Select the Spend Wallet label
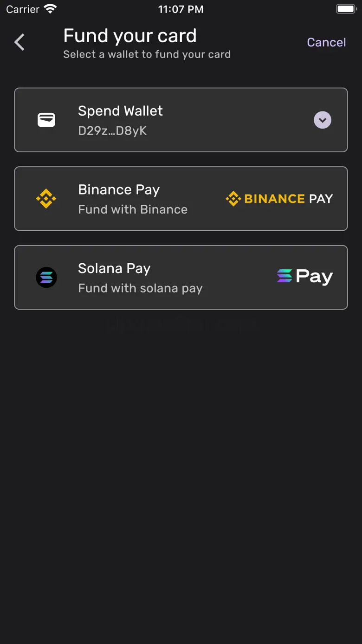362x644 pixels. (120, 111)
